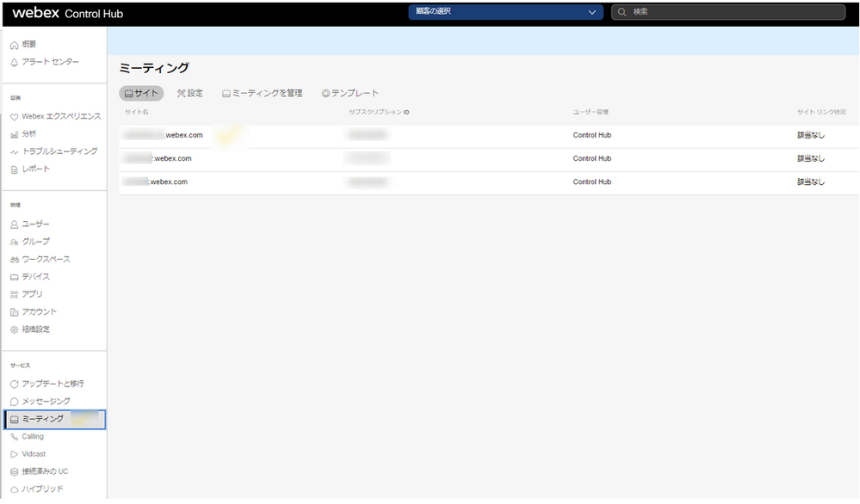This screenshot has height=504, width=860.
Task: Click the pulse icon for トラブルシューティング
Action: [15, 152]
